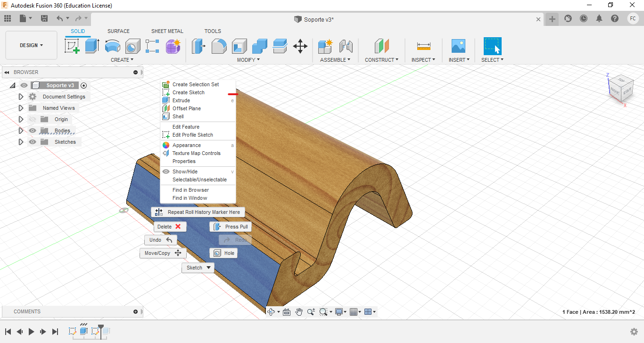Click the Hole button in the marking menu
The width and height of the screenshot is (644, 343).
pyautogui.click(x=223, y=253)
